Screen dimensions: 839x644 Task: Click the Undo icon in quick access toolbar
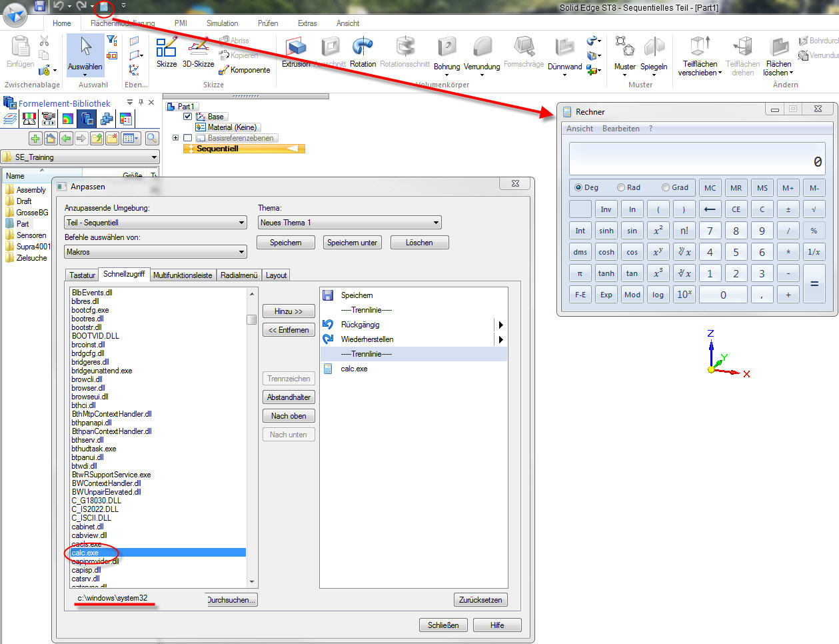point(59,6)
